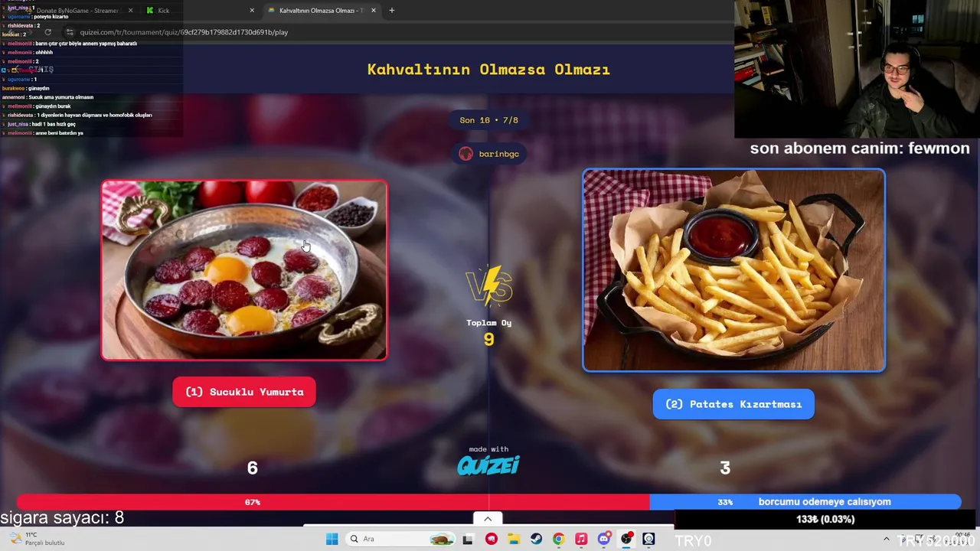Viewport: 980px width, 551px height.
Task: Close the Donate ByNoGame tab
Action: click(x=130, y=11)
